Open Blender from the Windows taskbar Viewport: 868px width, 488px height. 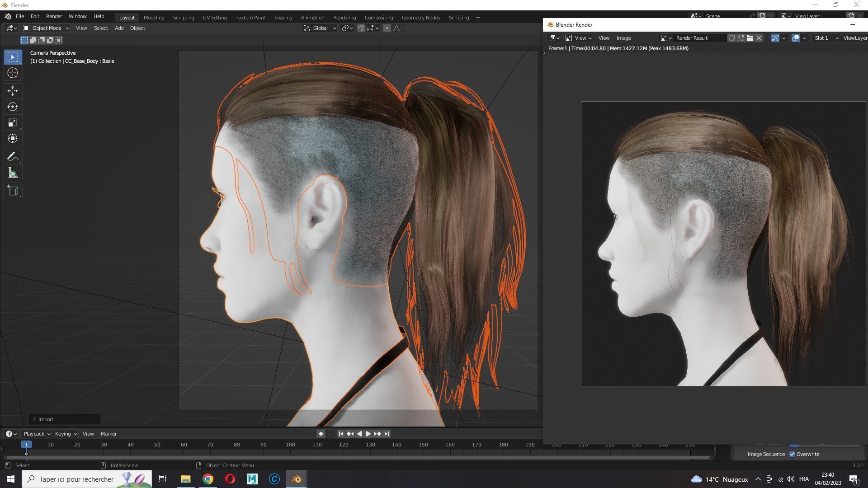(297, 479)
